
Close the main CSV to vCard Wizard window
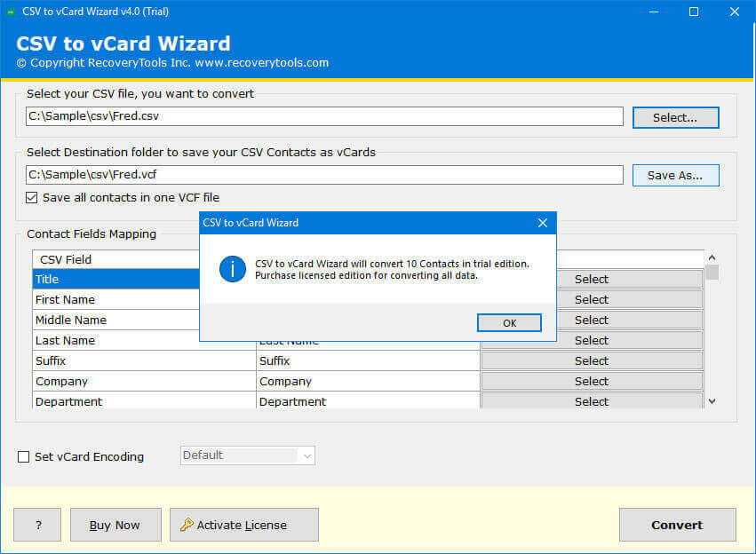735,12
